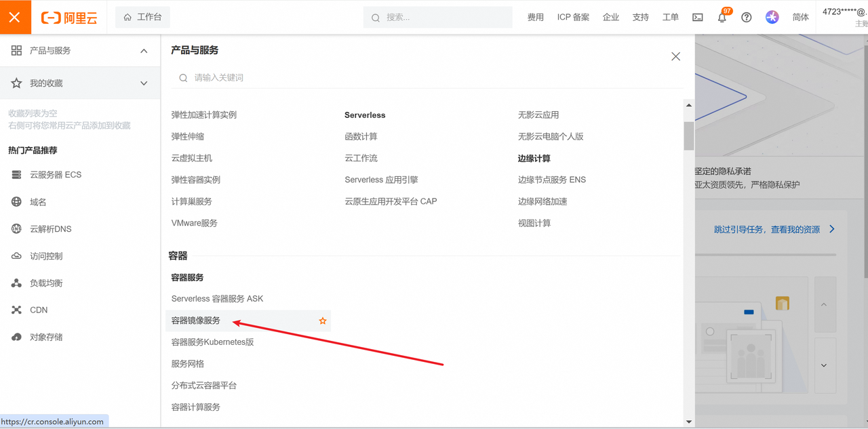This screenshot has width=868, height=429.
Task: Open the account menu 4723*****@
Action: (x=844, y=17)
